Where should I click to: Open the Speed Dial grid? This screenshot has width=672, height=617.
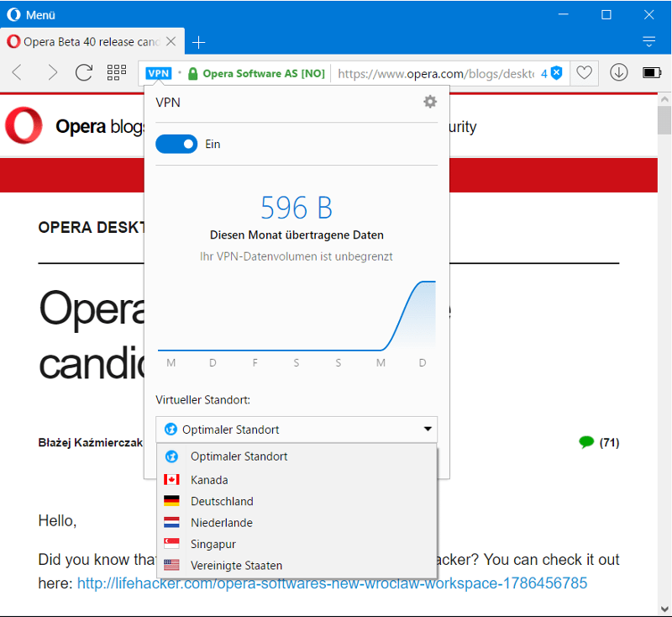[x=117, y=73]
